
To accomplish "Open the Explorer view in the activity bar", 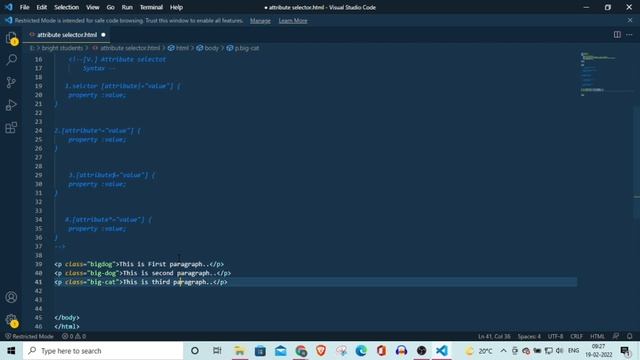I will pos(11,38).
